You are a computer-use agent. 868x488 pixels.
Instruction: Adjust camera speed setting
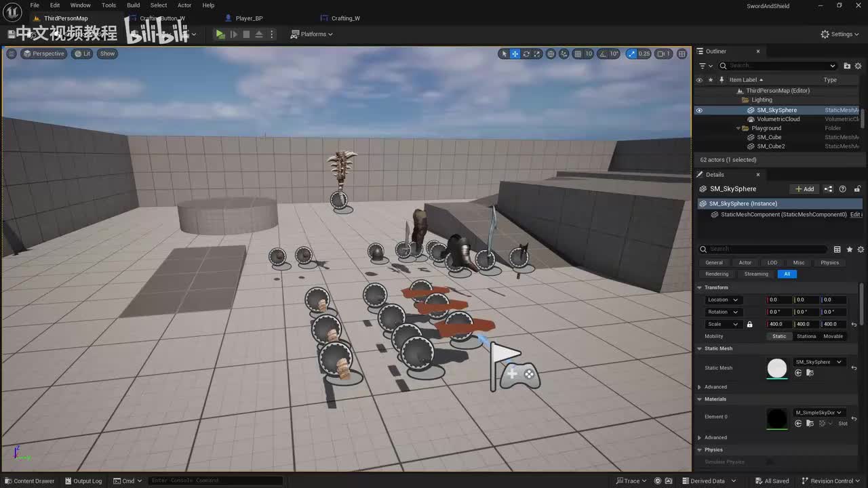(664, 54)
